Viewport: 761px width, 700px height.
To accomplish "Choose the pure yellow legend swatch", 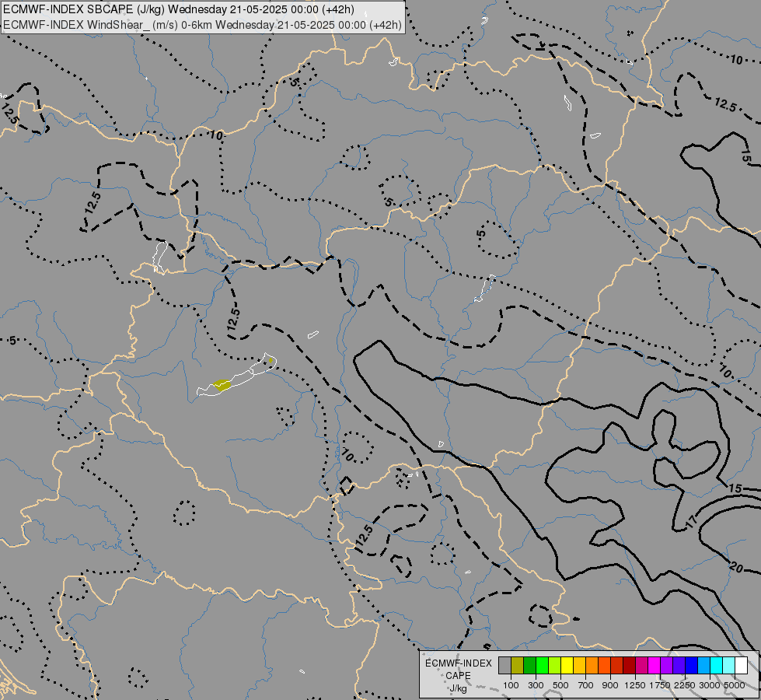I will (x=567, y=665).
